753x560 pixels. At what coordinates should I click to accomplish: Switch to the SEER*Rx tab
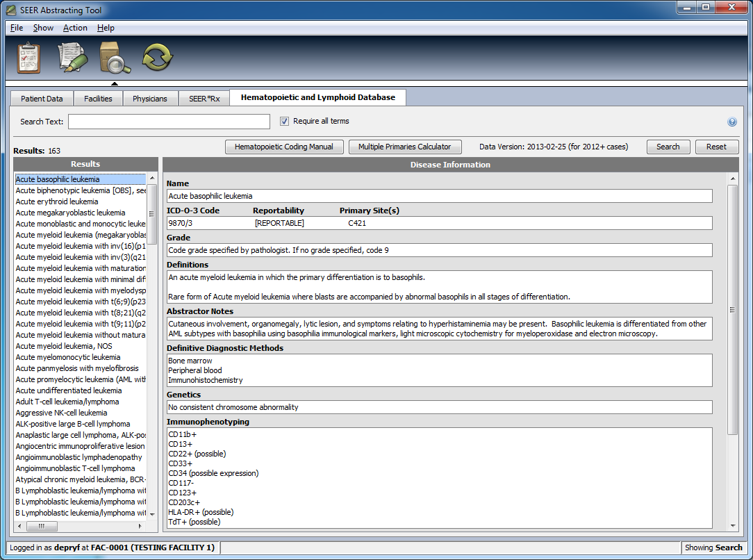pos(204,99)
